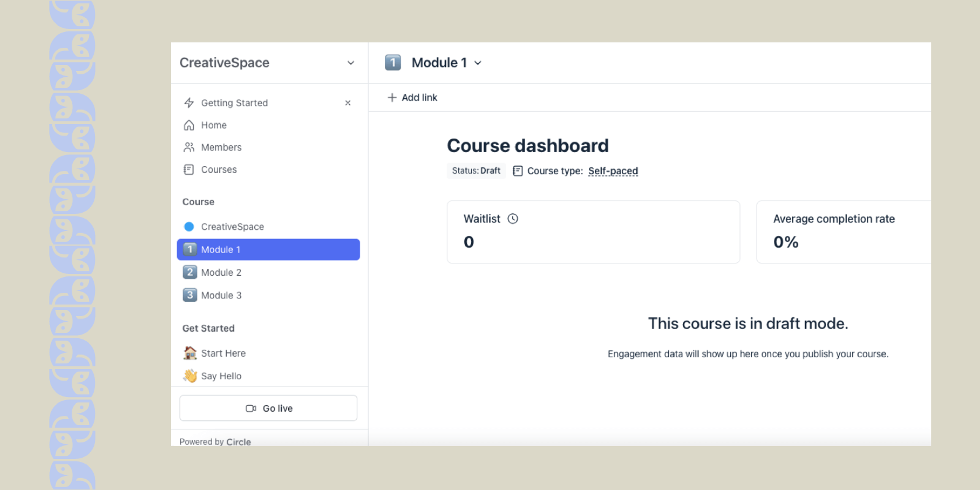Click the Module 1 header title
The image size is (980, 490).
[x=439, y=62]
